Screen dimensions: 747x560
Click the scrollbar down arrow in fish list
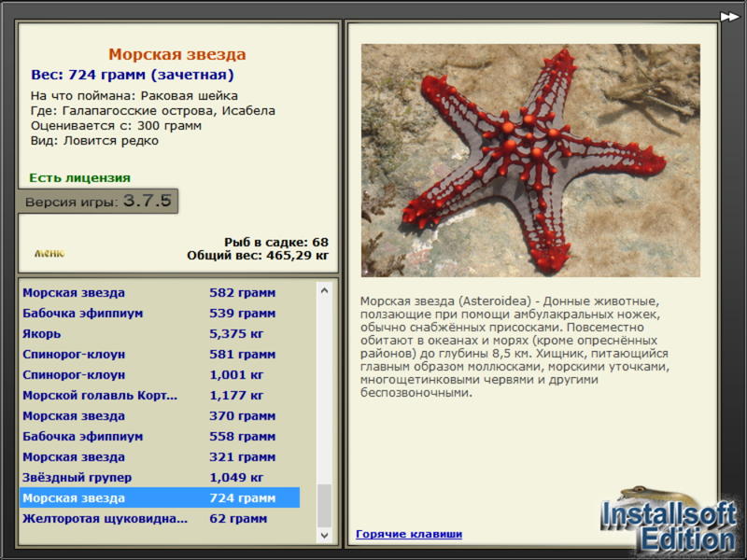[x=324, y=535]
